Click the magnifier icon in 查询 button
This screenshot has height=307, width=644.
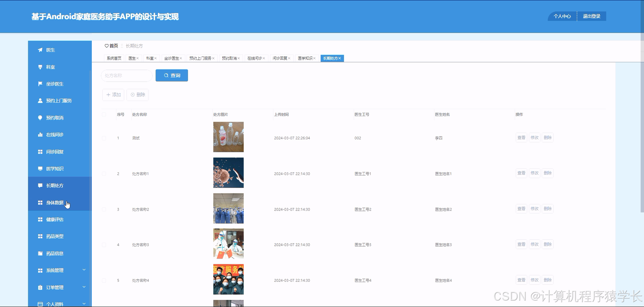tap(166, 76)
